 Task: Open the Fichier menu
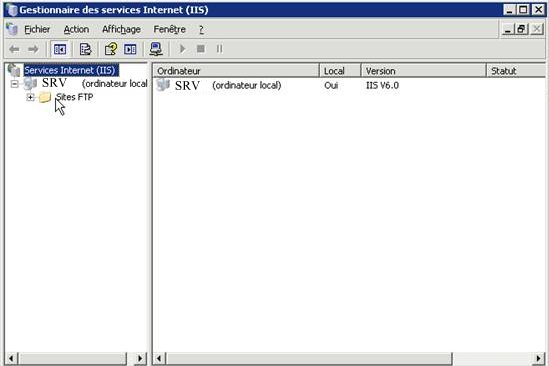pyautogui.click(x=37, y=29)
